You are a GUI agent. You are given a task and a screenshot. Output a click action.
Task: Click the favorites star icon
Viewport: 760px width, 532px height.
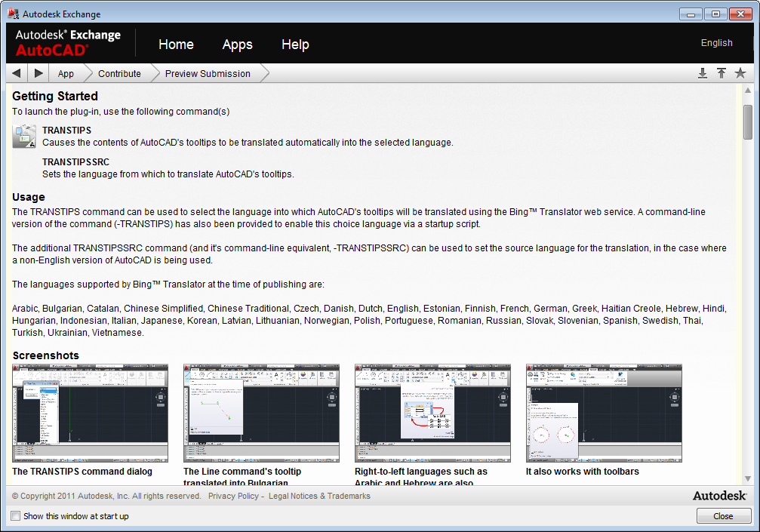[740, 73]
